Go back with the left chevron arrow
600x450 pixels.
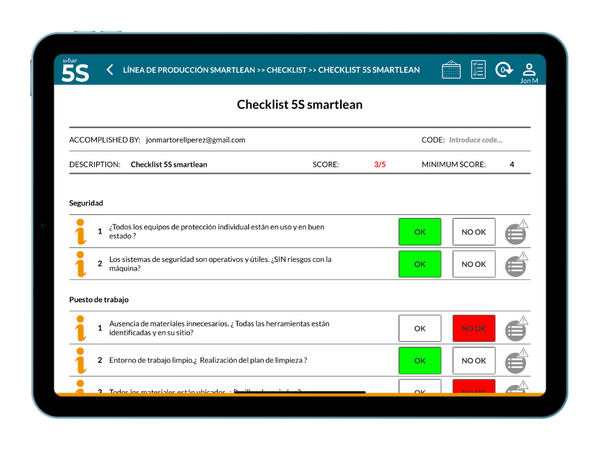[x=110, y=70]
